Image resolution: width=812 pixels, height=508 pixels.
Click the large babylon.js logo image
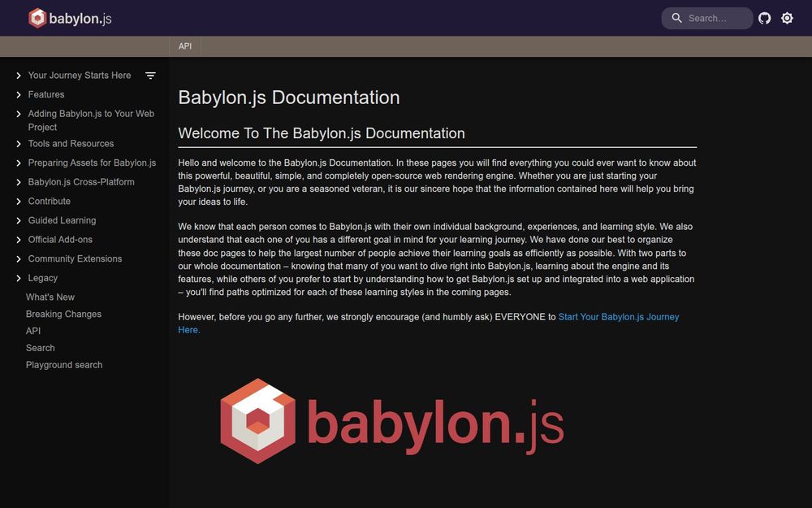[x=392, y=421]
